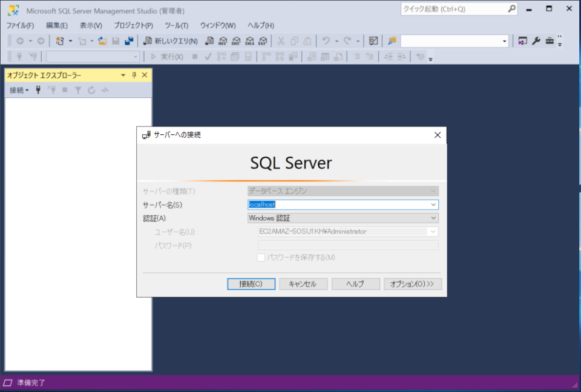Screen dimensions: 581x392
Task: Click the Cut icon on the standard toolbar
Action: point(280,41)
